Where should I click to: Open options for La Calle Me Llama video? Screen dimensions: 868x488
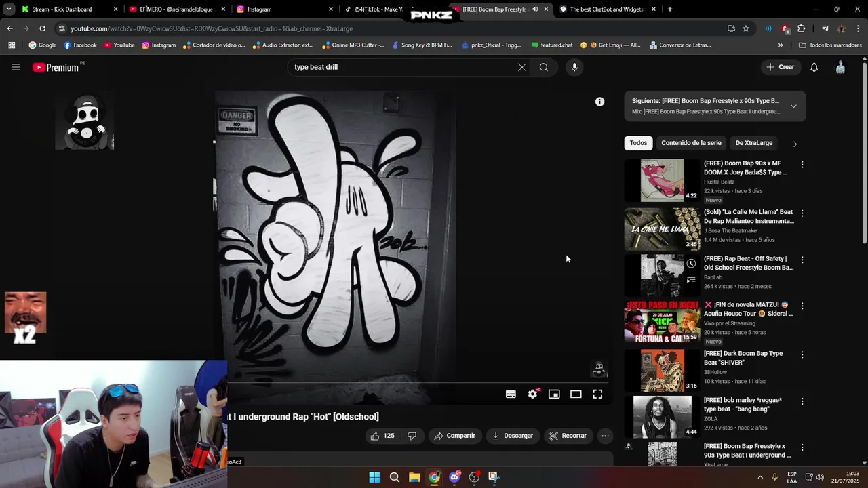tap(802, 213)
